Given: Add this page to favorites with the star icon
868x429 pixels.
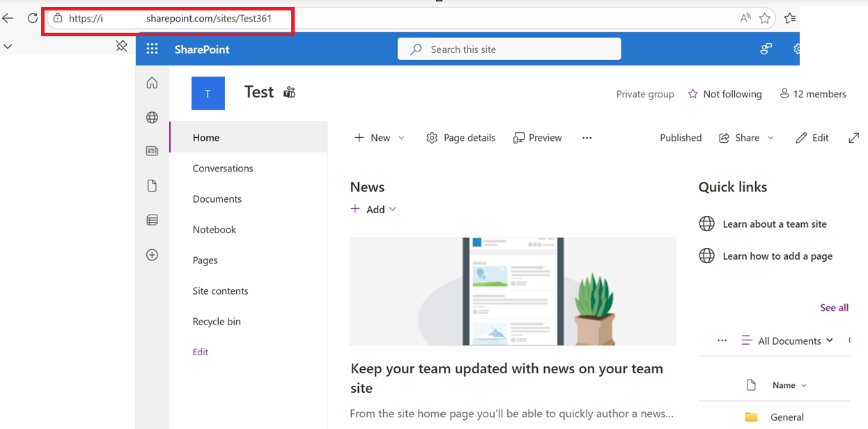Looking at the screenshot, I should click(x=764, y=18).
